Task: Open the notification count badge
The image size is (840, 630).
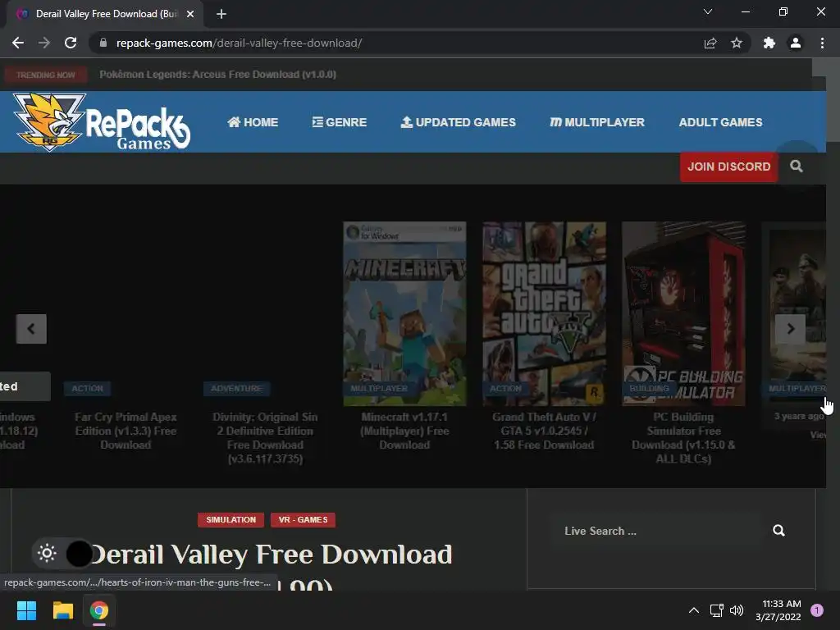Action: [817, 610]
